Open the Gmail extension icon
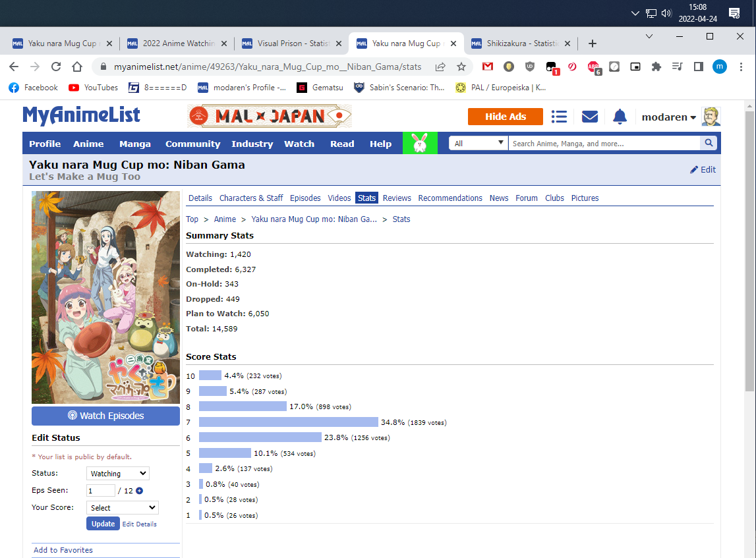756x558 pixels. pos(488,67)
